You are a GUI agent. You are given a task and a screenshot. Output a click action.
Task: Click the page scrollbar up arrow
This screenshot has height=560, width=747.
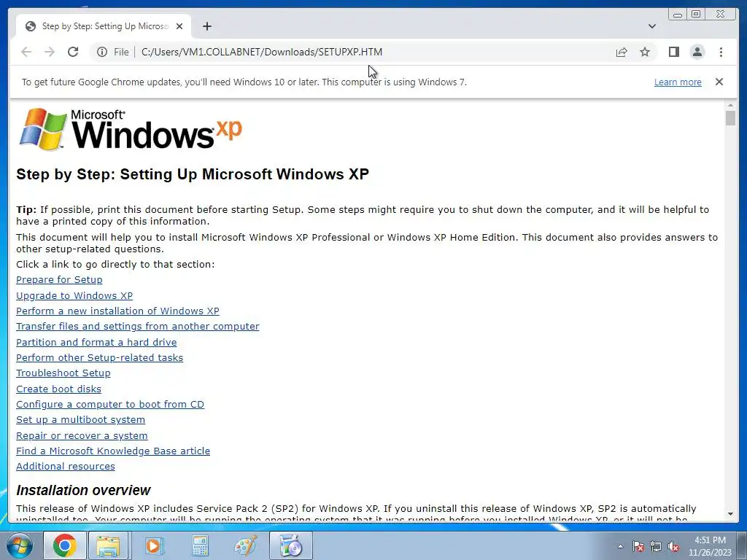point(730,105)
